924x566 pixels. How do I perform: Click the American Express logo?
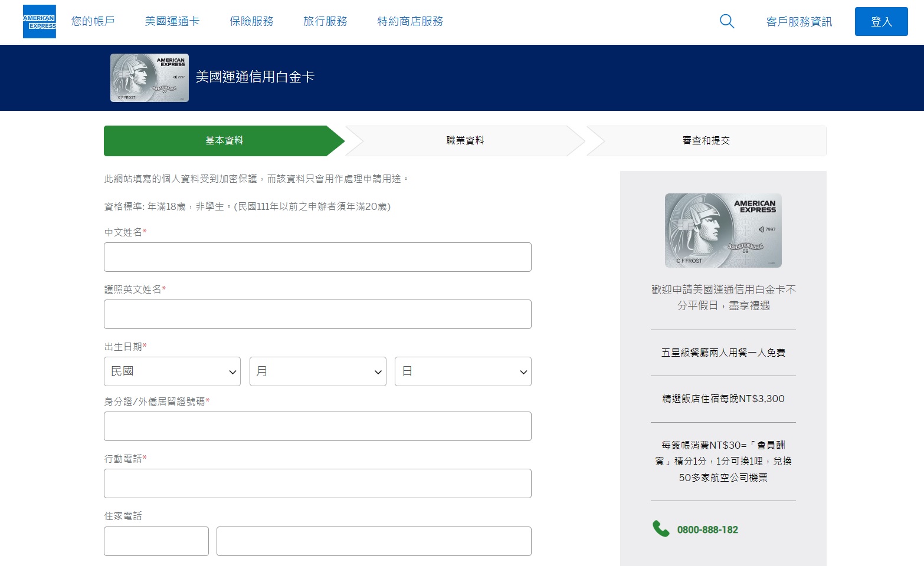pos(40,22)
